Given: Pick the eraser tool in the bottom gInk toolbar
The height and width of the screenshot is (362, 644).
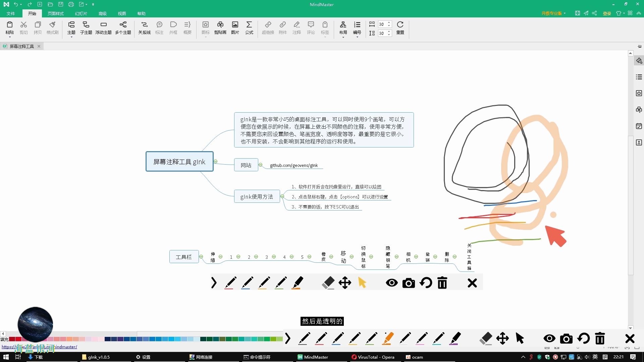Looking at the screenshot, I should [486, 339].
